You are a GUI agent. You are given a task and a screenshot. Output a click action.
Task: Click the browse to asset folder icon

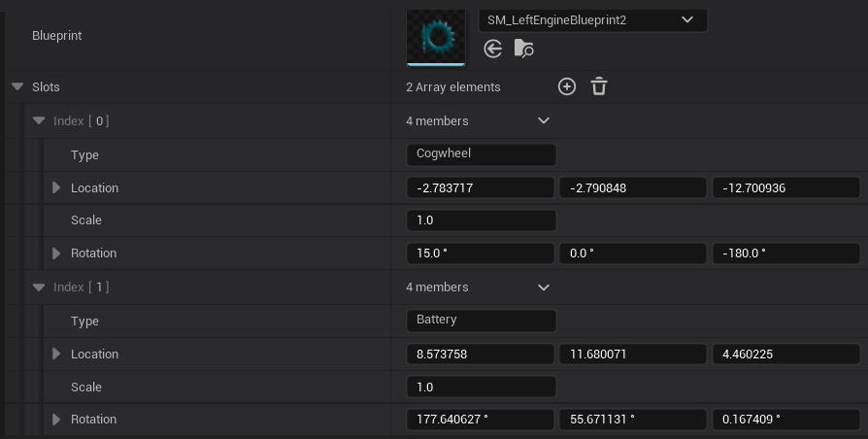523,49
